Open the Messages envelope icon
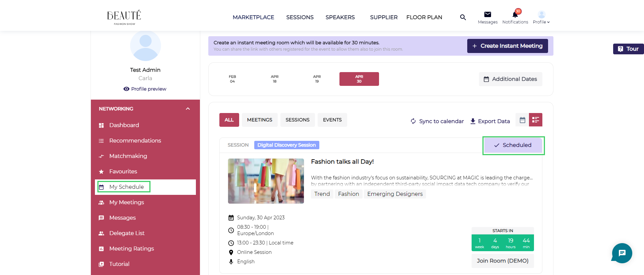Screen dimensions: 644x275 tap(487, 14)
